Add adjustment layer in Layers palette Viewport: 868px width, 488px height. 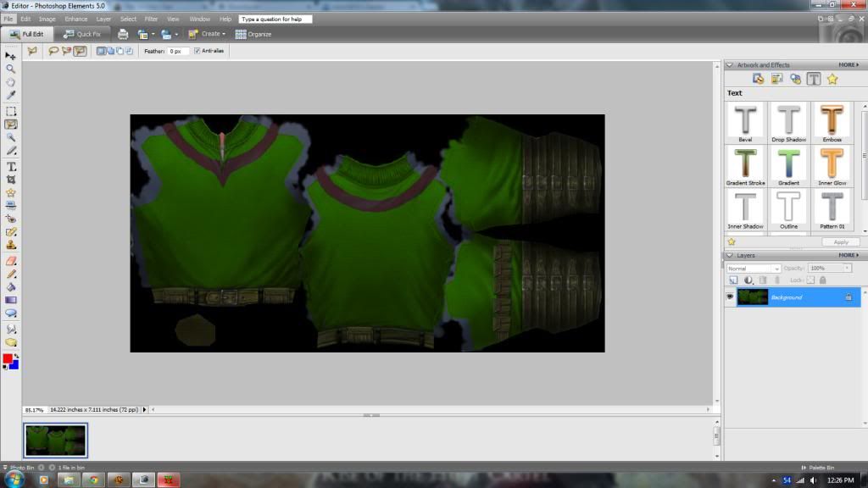748,280
